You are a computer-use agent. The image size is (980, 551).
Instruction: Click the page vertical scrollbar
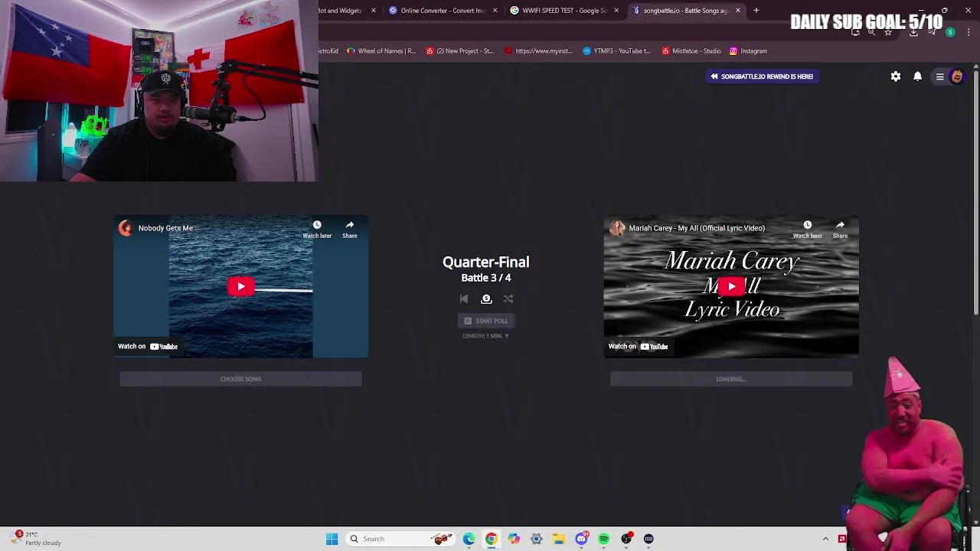click(975, 191)
